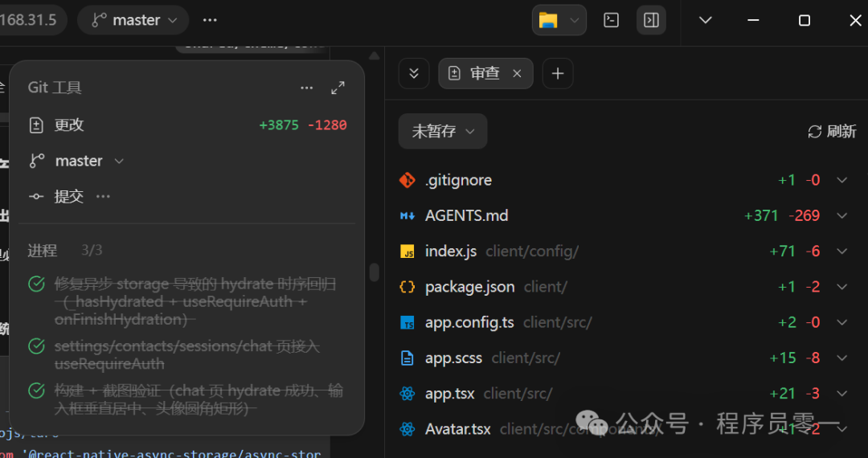Click the git icon of .gitignore
Image resolution: width=868 pixels, height=458 pixels.
coord(407,180)
